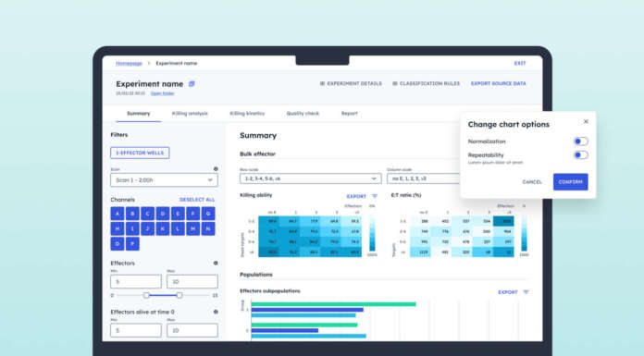Toggle channel P button
The height and width of the screenshot is (356, 644).
pyautogui.click(x=132, y=244)
